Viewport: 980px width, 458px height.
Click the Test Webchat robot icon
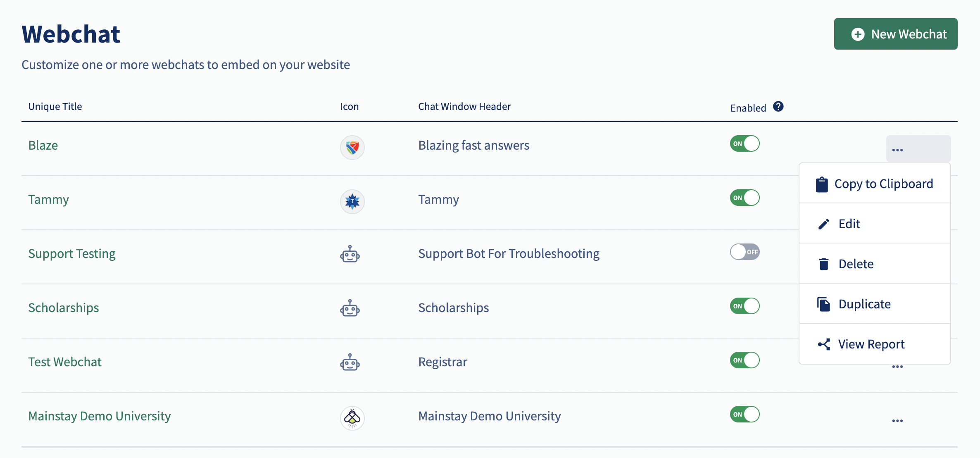click(350, 362)
